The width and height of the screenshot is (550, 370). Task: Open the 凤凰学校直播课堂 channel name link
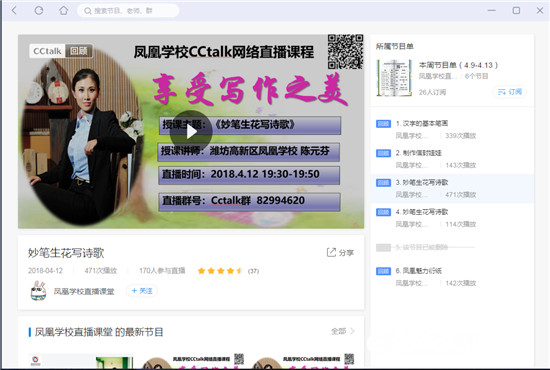tap(84, 291)
